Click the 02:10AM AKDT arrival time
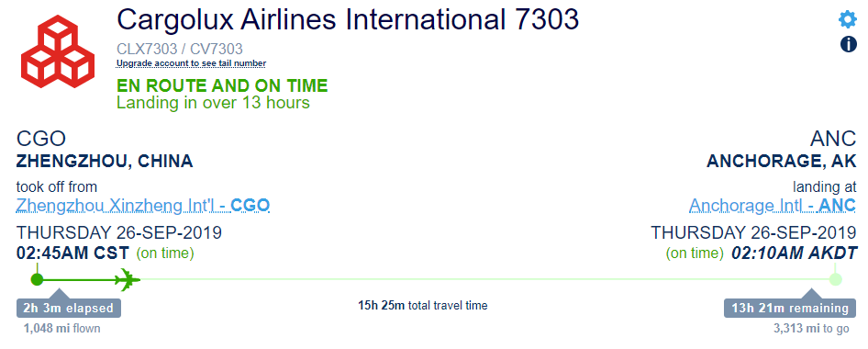 795,253
